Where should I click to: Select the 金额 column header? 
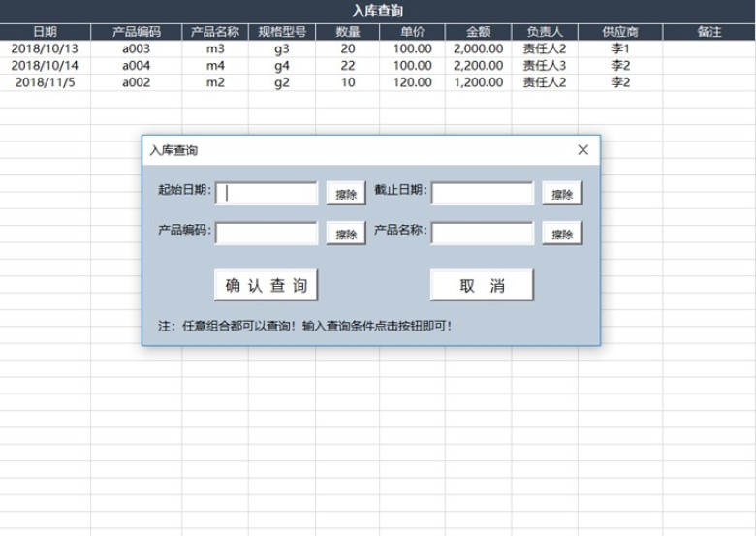click(478, 32)
